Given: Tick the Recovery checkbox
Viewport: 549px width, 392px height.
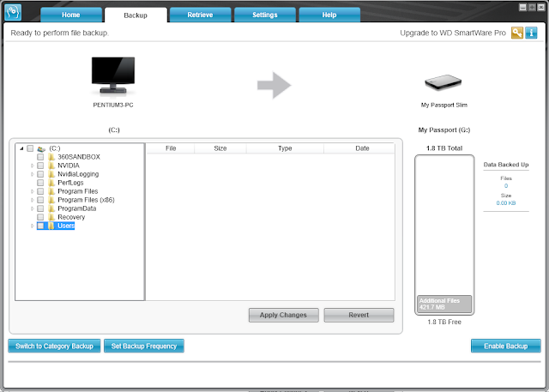Looking at the screenshot, I should (x=40, y=217).
